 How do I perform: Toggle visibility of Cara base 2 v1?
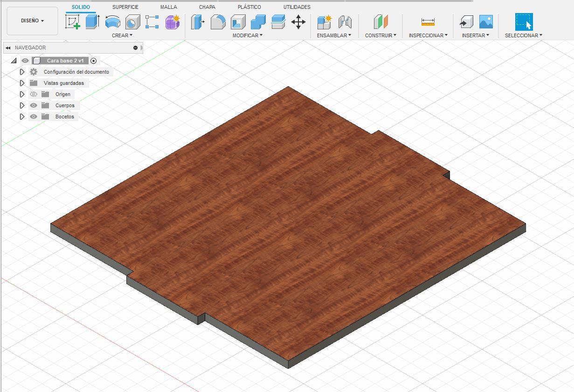tap(25, 61)
